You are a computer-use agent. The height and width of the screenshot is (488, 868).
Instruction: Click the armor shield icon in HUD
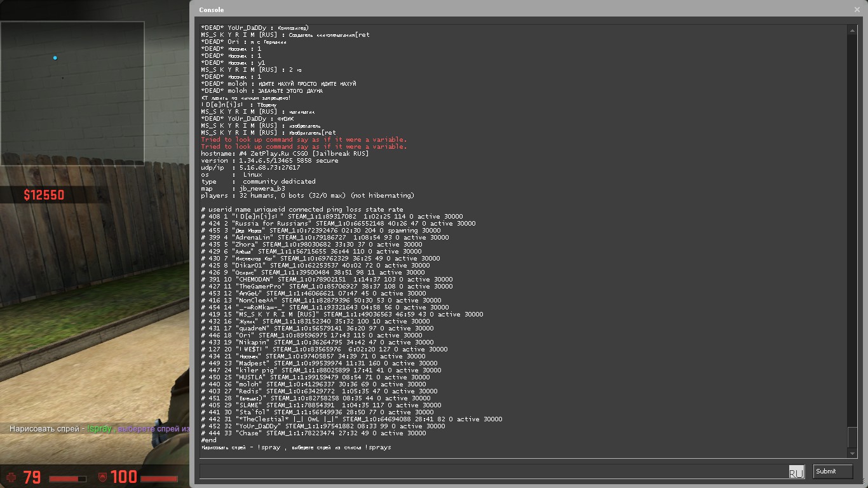click(x=102, y=477)
